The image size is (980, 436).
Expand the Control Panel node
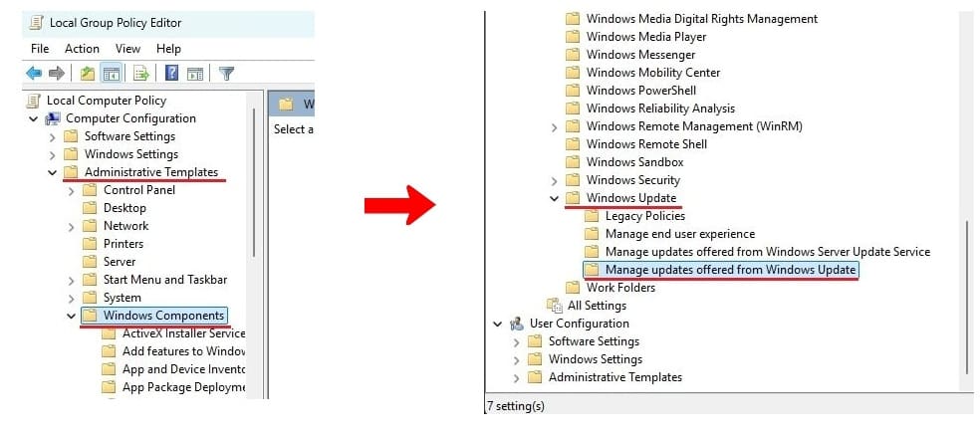click(x=72, y=190)
